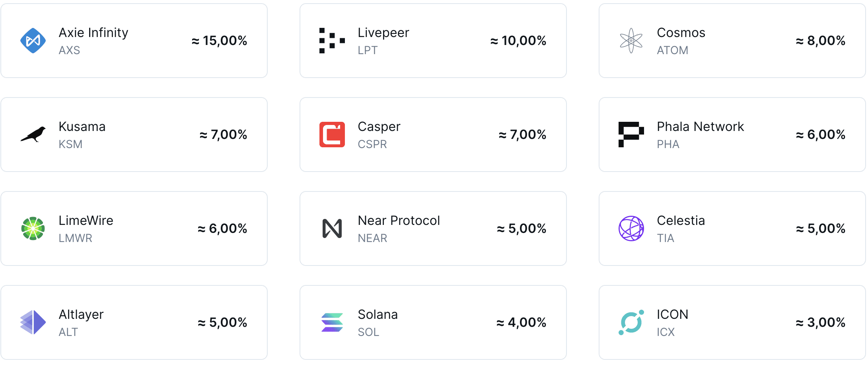Click the Axie Infinity name label
This screenshot has height=367, width=868.
[93, 33]
